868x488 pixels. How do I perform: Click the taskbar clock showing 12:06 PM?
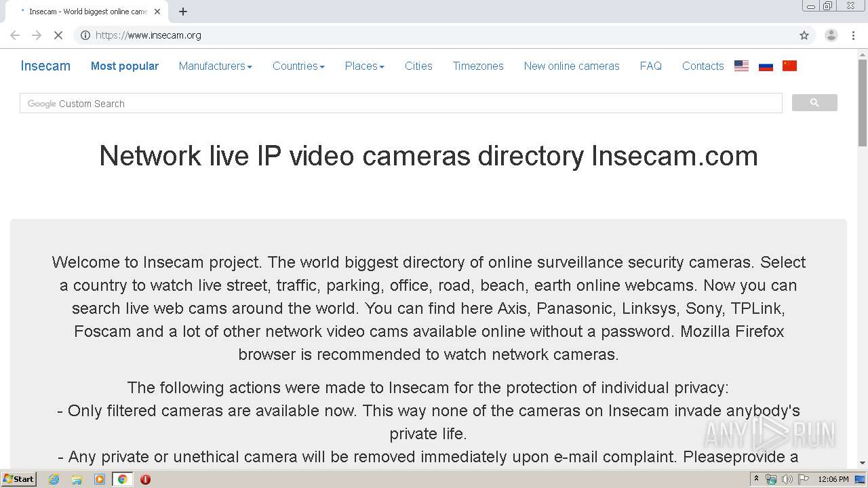click(833, 479)
